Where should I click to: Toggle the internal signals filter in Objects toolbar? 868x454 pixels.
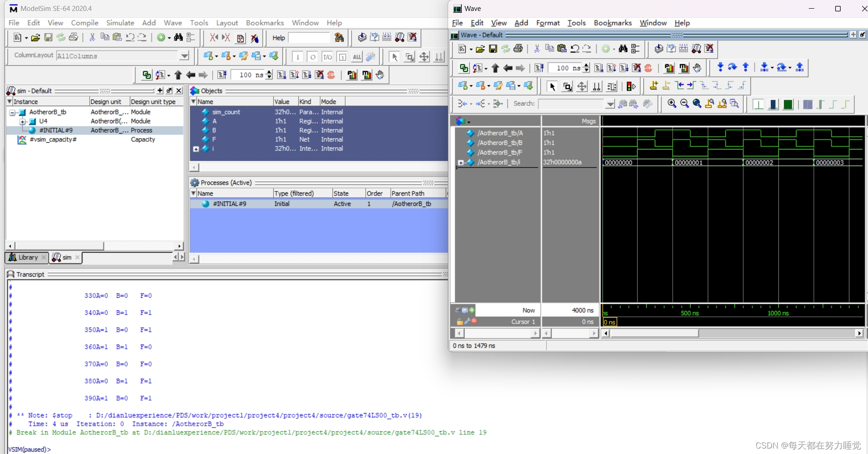[342, 57]
